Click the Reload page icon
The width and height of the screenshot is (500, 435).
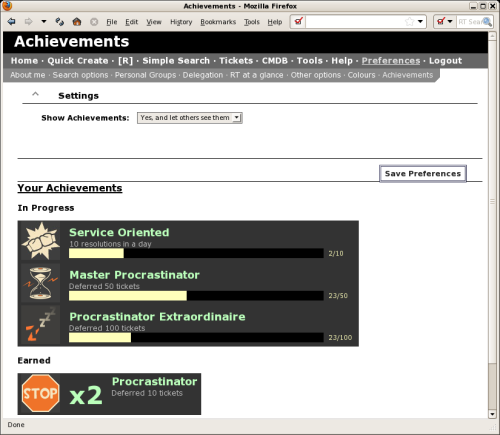60,22
